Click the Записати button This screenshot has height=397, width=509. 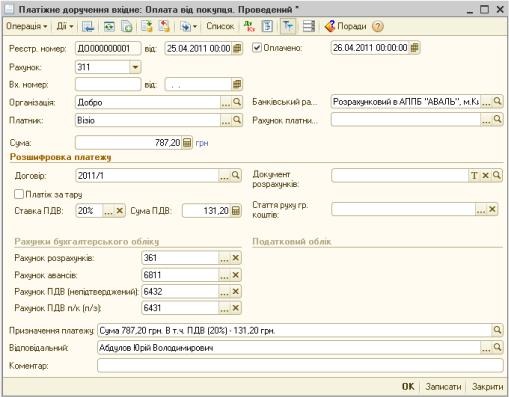tap(443, 387)
